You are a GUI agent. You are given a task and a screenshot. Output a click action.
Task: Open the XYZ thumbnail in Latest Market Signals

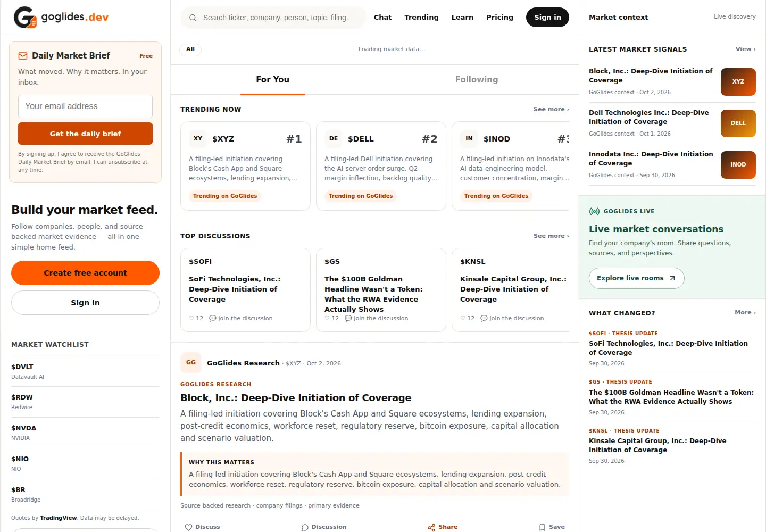738,82
